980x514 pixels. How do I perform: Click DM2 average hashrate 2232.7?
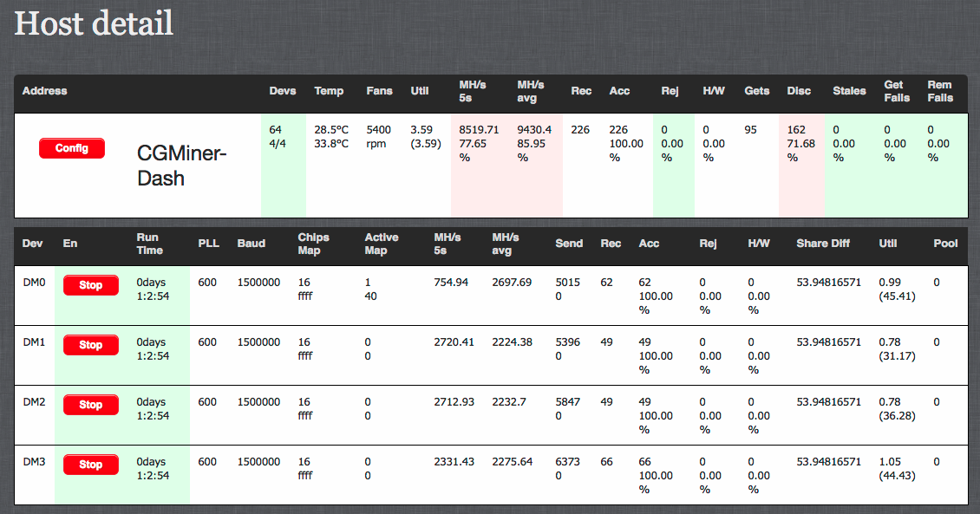509,402
